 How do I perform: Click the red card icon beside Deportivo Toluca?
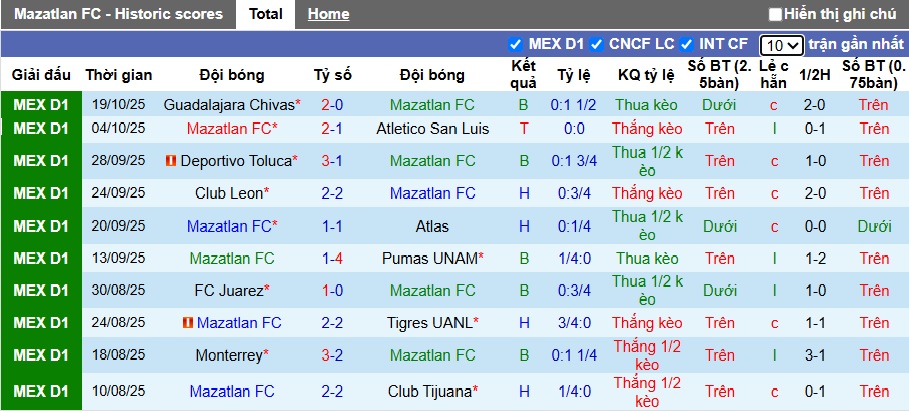171,161
